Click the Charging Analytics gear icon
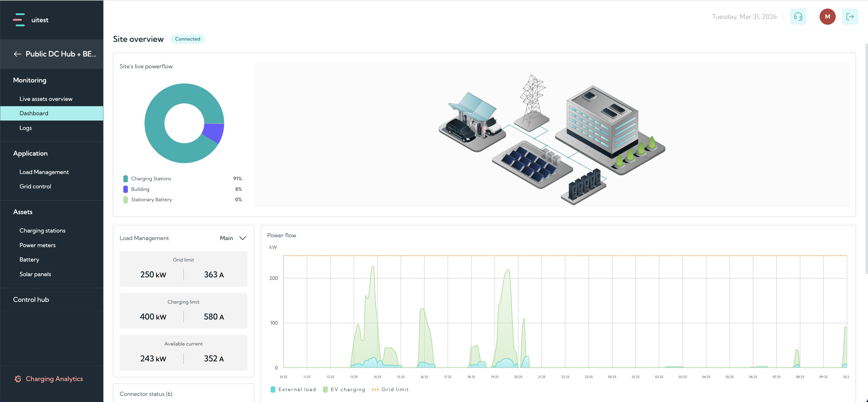Image resolution: width=868 pixels, height=402 pixels. (x=18, y=379)
